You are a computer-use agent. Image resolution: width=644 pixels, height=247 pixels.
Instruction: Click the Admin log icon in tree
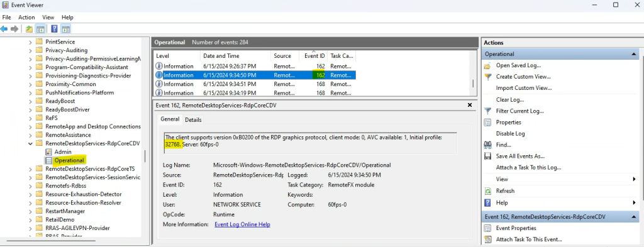pos(48,152)
